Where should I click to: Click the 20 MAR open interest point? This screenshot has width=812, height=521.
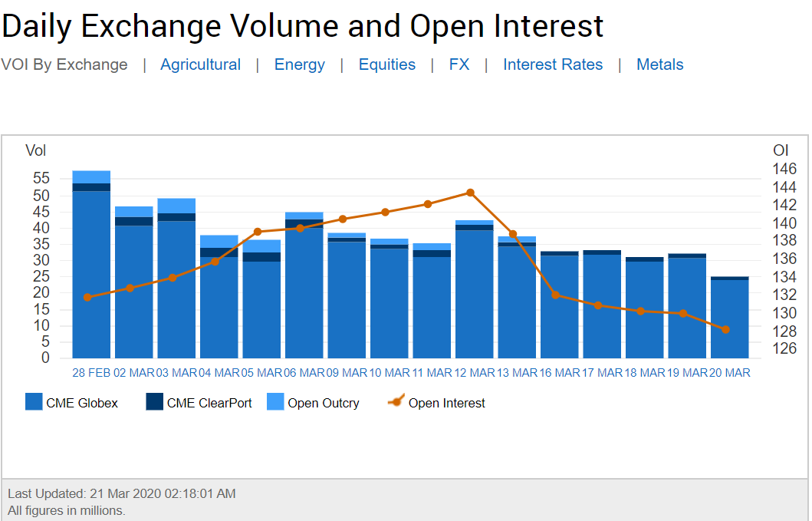(725, 330)
